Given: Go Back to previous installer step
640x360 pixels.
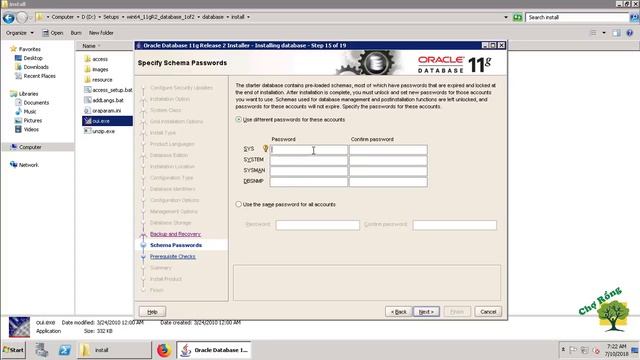Looking at the screenshot, I should point(398,312).
